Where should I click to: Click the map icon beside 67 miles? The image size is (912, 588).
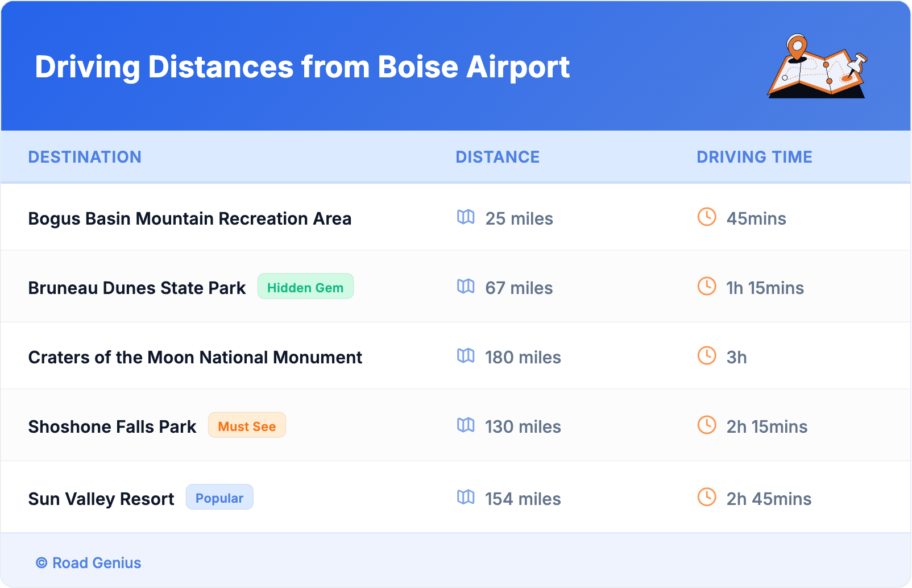466,287
